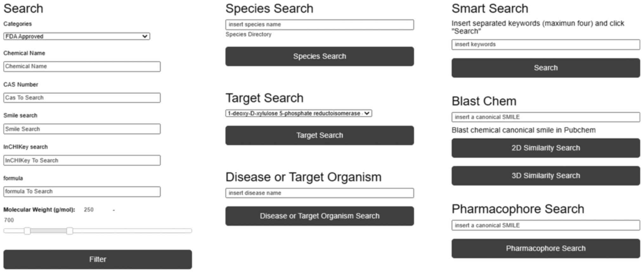Click the insert disease name field

tap(319, 193)
